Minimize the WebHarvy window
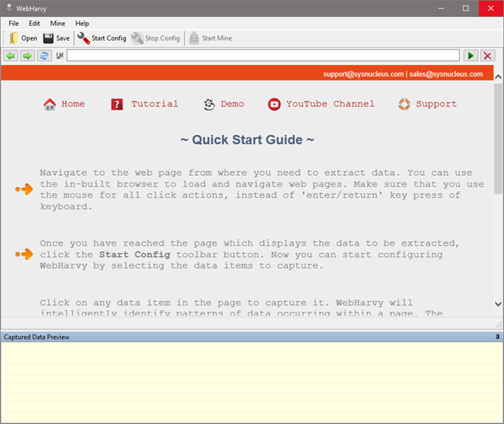 (x=441, y=8)
